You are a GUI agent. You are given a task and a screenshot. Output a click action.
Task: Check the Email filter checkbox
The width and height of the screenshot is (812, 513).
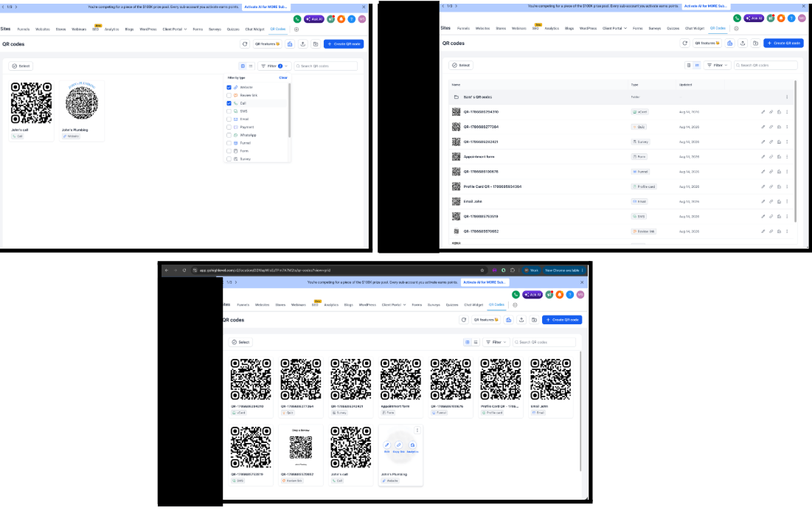(229, 119)
